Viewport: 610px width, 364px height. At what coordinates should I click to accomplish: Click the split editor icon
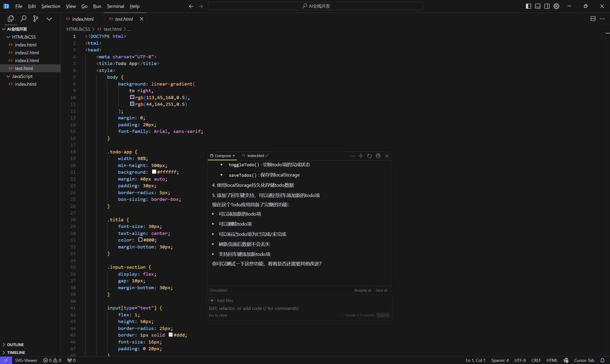pos(593,19)
